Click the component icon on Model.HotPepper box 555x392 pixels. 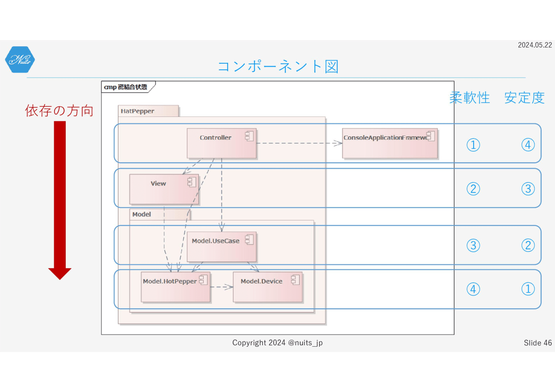pyautogui.click(x=203, y=280)
